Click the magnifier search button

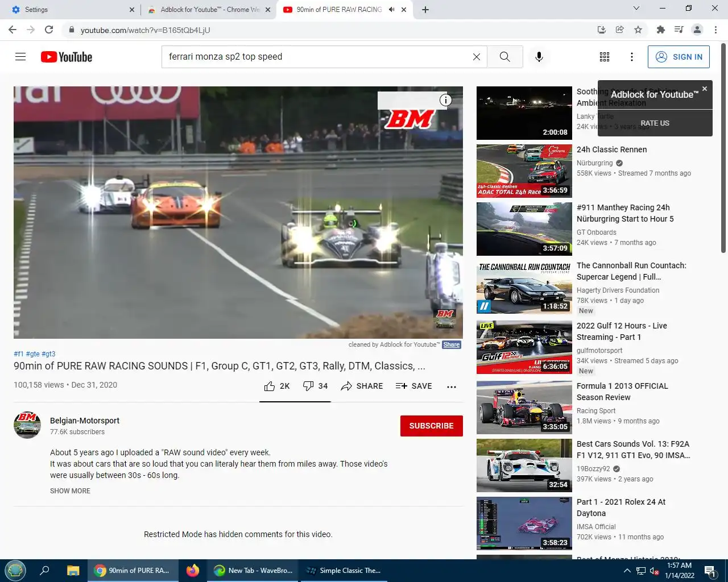(504, 57)
